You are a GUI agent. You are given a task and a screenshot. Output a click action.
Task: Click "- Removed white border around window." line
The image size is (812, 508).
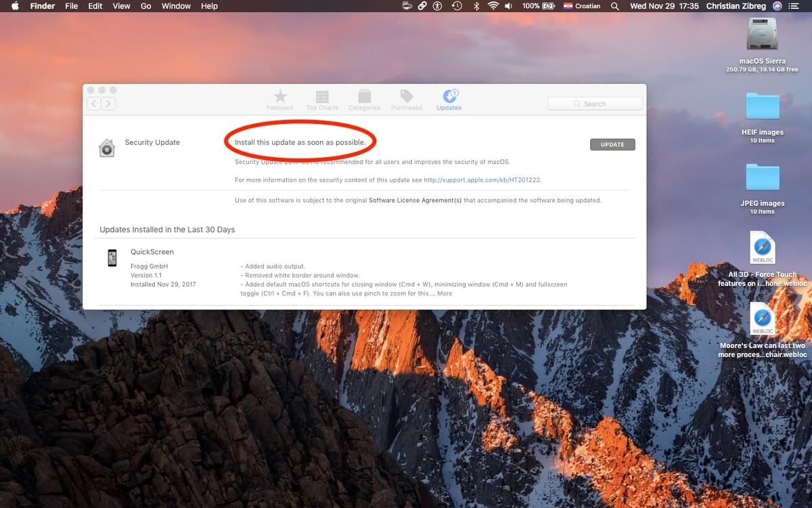coord(300,276)
